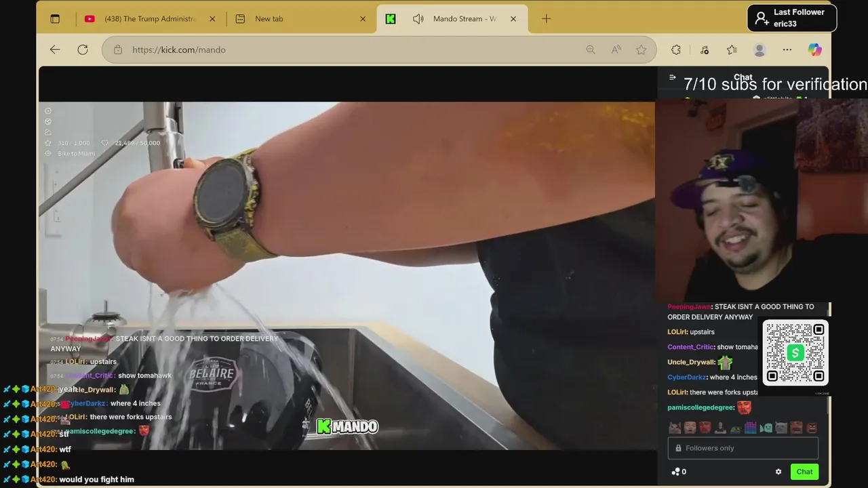Image resolution: width=868 pixels, height=488 pixels.
Task: Send message with green Chat button
Action: pos(804,472)
